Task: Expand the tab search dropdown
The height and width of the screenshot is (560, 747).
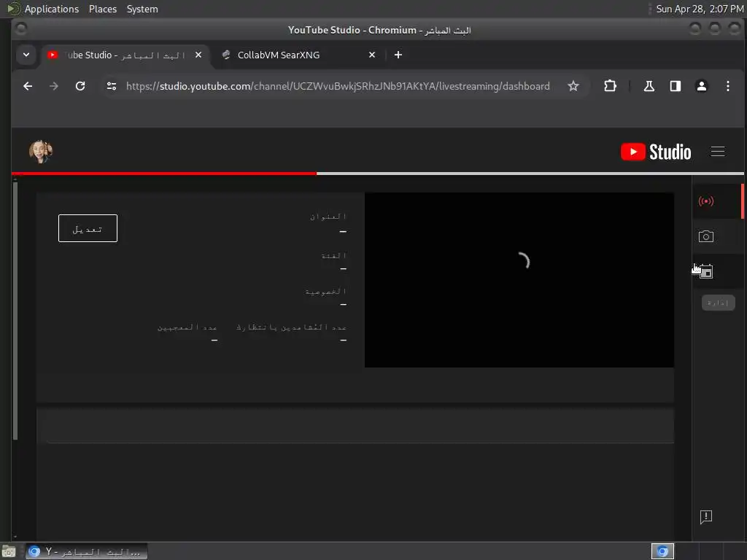Action: click(x=26, y=55)
